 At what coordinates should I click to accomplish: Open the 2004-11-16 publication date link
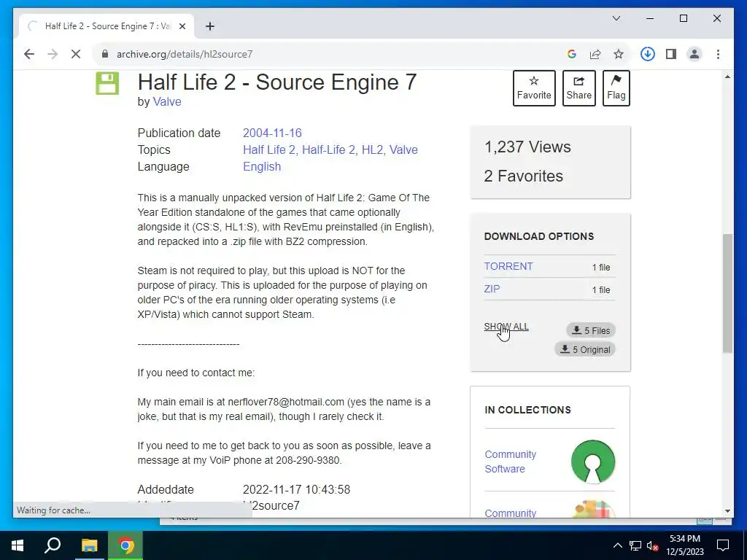point(272,133)
